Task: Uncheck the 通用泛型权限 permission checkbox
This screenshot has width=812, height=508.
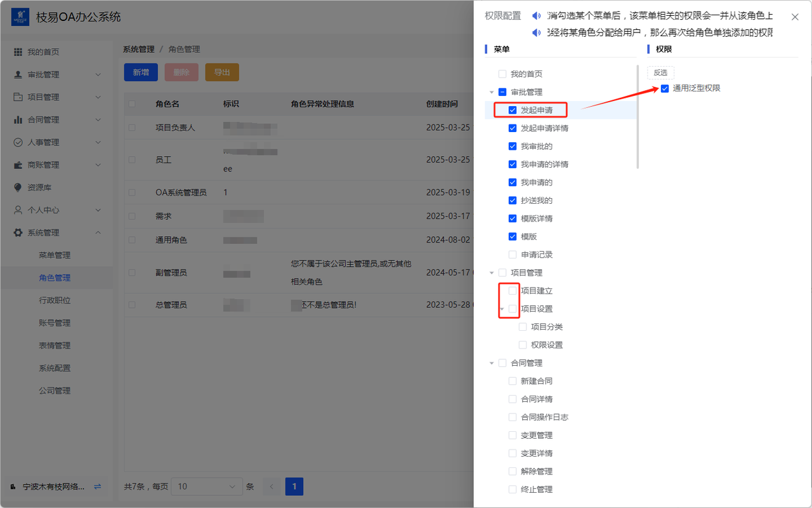Action: coord(665,88)
